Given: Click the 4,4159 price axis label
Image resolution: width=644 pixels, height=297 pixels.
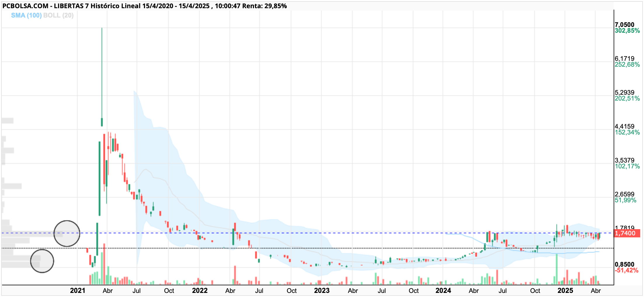Looking at the screenshot, I should click(x=624, y=126).
